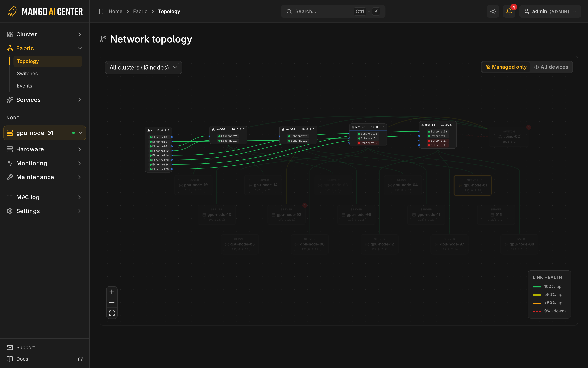The height and width of the screenshot is (368, 588).
Task: Expand the Maintenance menu
Action: pos(45,177)
